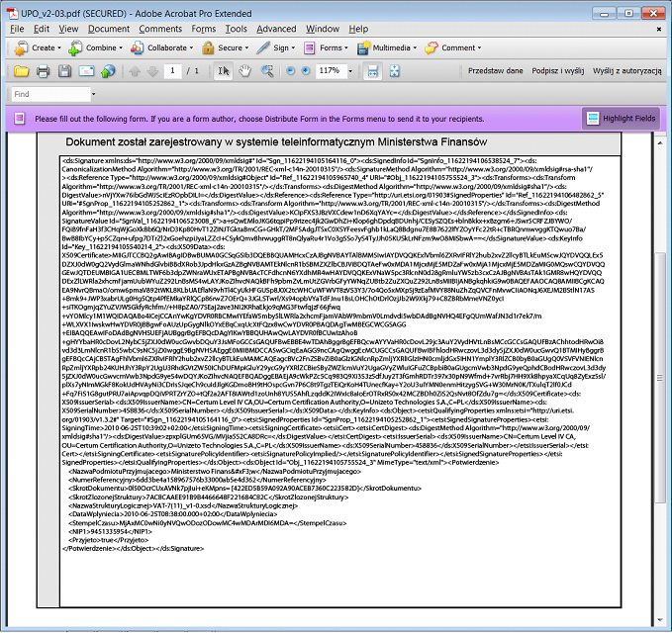Open the Comments menu
Screen dimensions: 672x633
[160, 29]
